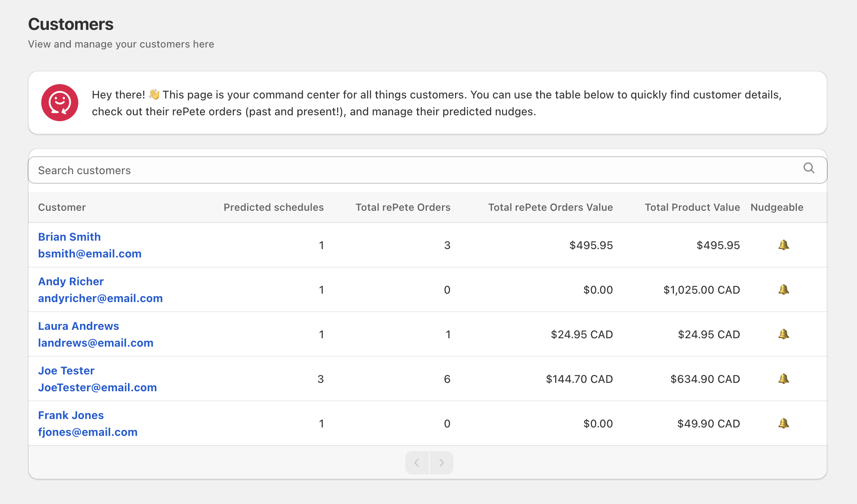Click the Nudgeable column header

click(777, 207)
